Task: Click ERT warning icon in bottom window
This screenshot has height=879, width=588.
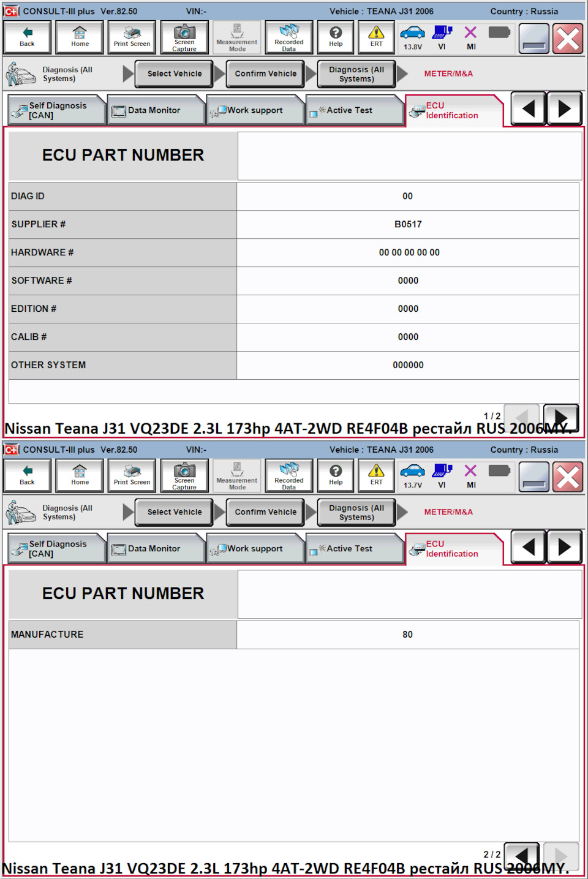Action: coord(376,475)
